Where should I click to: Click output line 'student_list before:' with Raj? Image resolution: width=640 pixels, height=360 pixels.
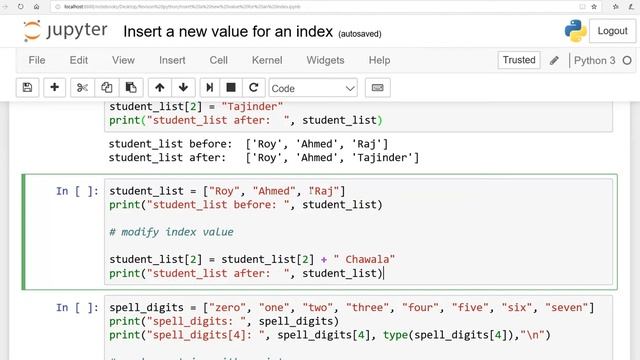[248, 144]
